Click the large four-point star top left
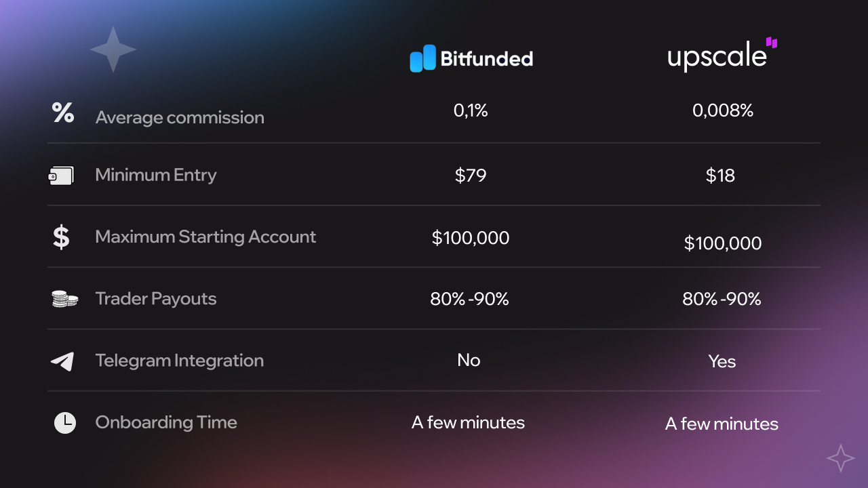 point(113,49)
